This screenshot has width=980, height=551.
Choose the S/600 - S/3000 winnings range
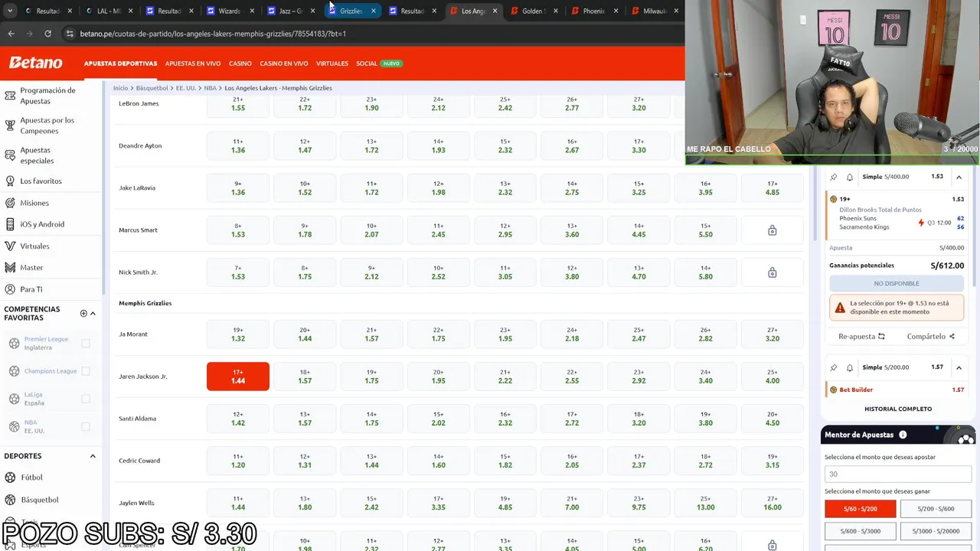click(x=860, y=531)
